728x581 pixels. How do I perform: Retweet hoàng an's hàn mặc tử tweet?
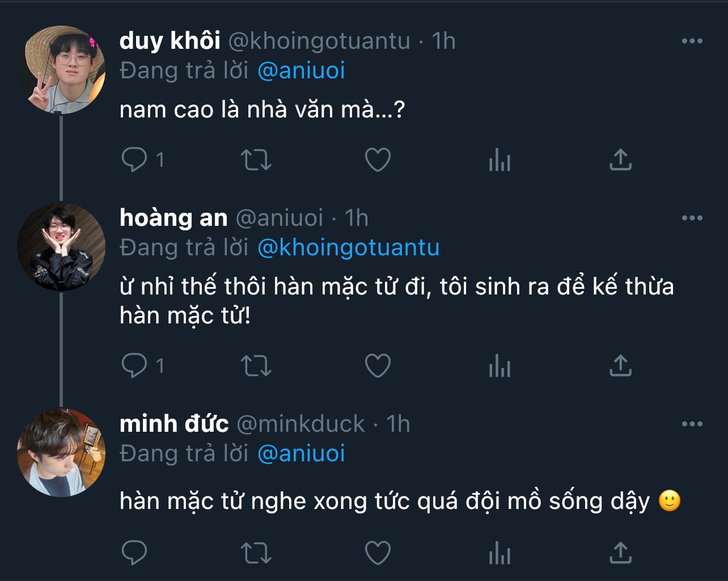pyautogui.click(x=256, y=366)
